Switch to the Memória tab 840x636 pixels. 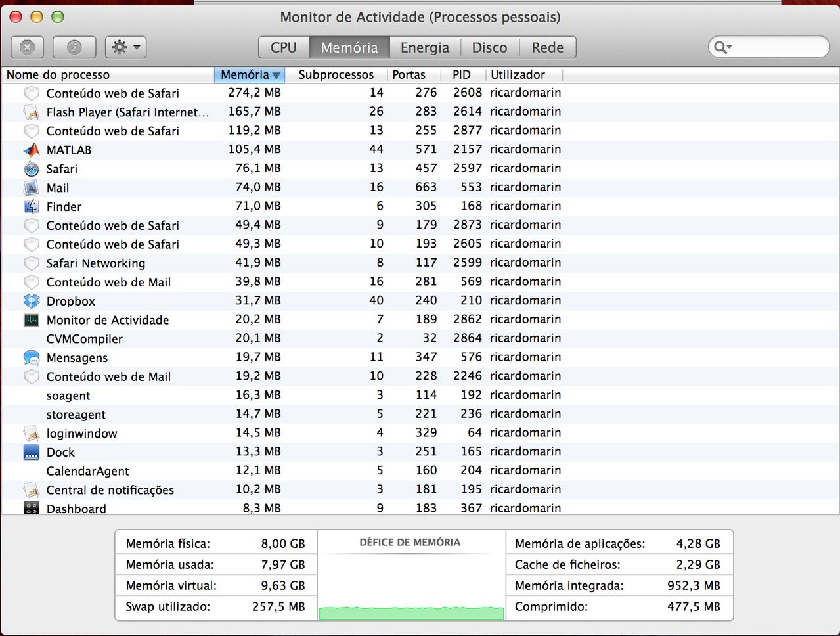[x=349, y=47]
